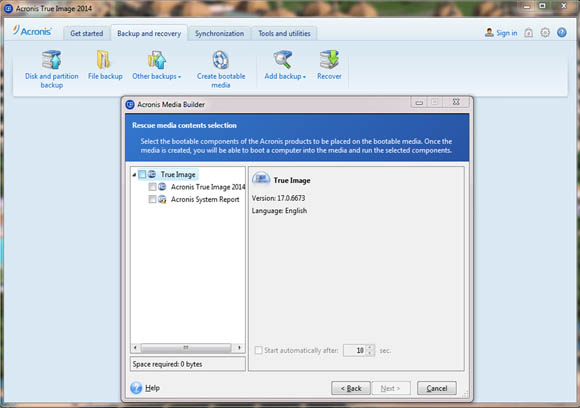Image resolution: width=580 pixels, height=408 pixels.
Task: Click the tree scrollbar left arrow
Action: [x=135, y=347]
